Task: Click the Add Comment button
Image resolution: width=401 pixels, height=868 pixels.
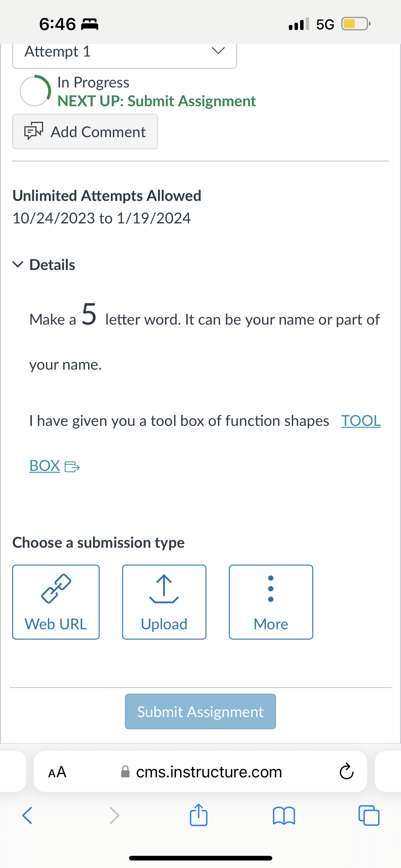Action: point(85,132)
